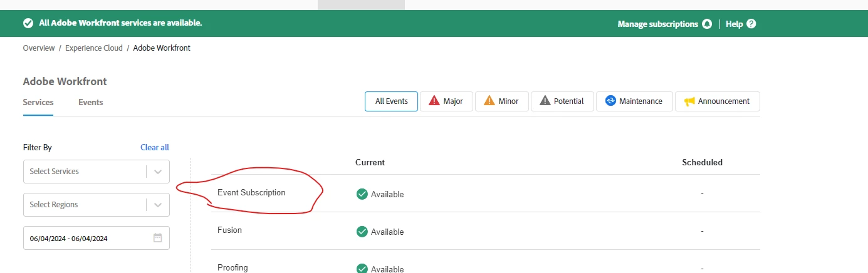Switch to the Services tab
The width and height of the screenshot is (868, 273).
(x=38, y=102)
